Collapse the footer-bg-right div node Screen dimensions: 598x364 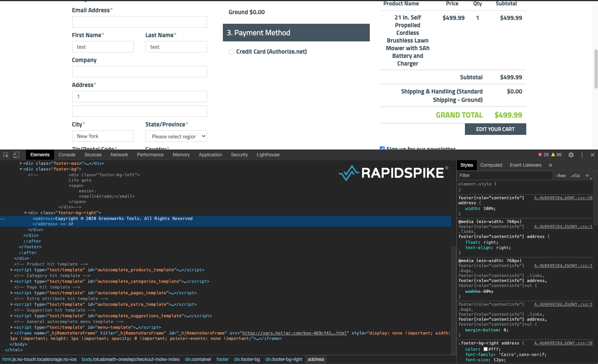[25, 213]
